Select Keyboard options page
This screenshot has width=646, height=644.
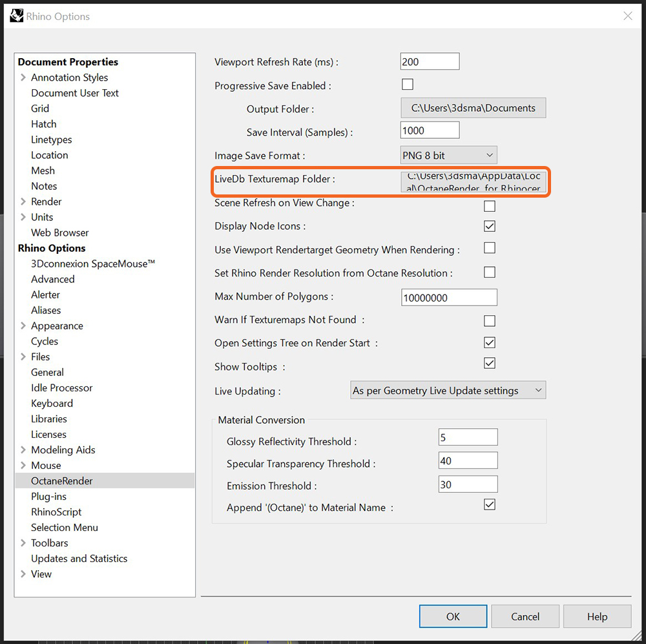coord(52,403)
